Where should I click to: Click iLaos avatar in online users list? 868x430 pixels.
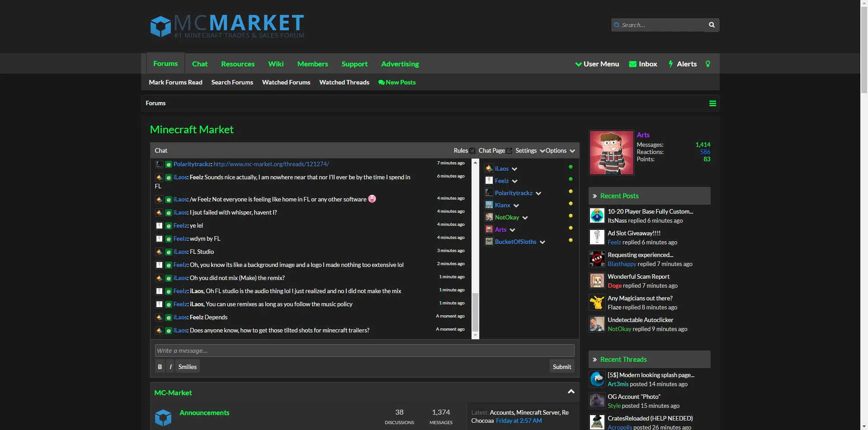489,168
